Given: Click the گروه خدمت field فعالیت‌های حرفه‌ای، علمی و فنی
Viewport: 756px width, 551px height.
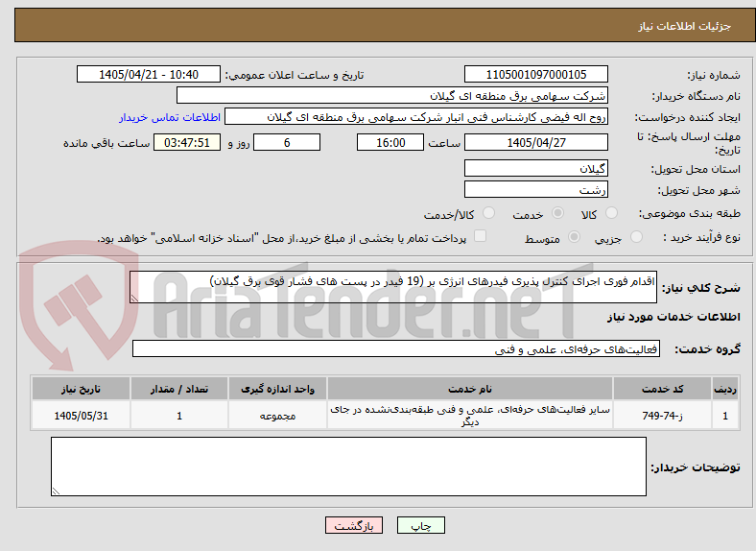Looking at the screenshot, I should pyautogui.click(x=396, y=348).
